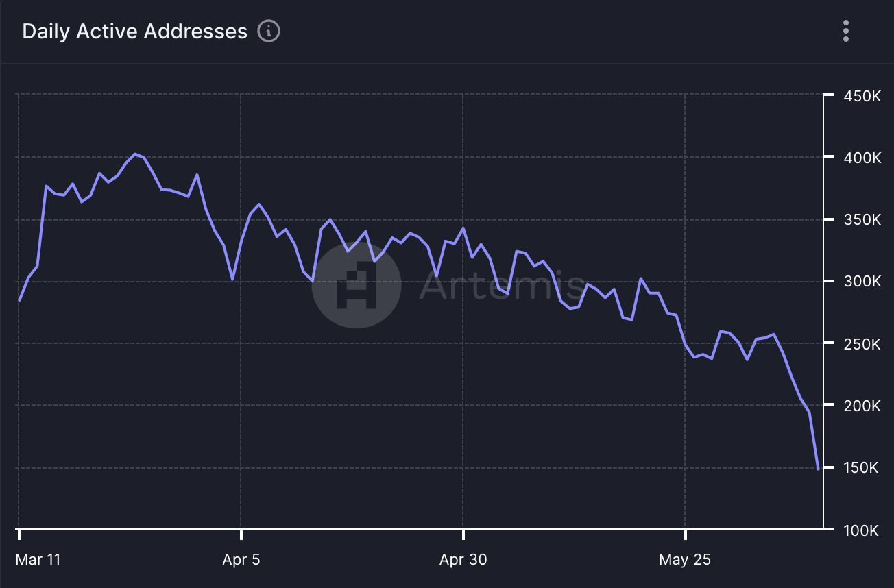Viewport: 894px width, 588px height.
Task: Select the Apr 30 x-axis label
Action: point(463,559)
